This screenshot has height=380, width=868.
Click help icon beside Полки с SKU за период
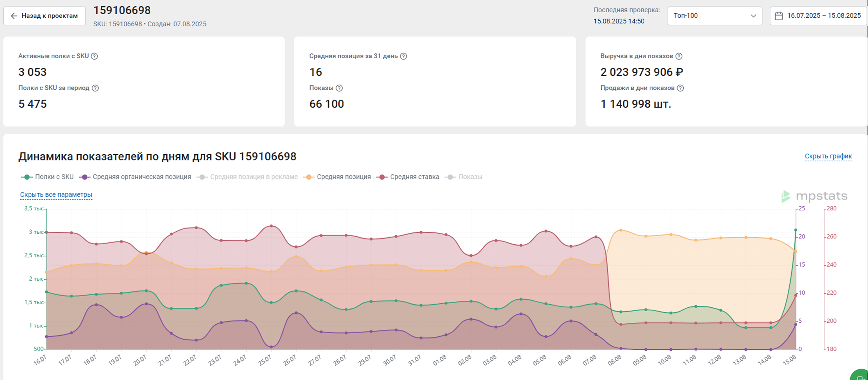[x=95, y=88]
